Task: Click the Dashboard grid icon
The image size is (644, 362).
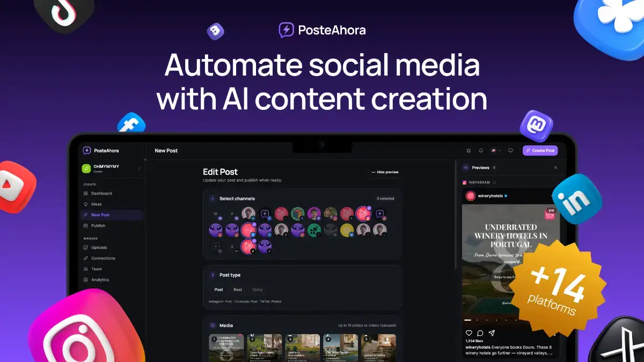Action: click(86, 193)
